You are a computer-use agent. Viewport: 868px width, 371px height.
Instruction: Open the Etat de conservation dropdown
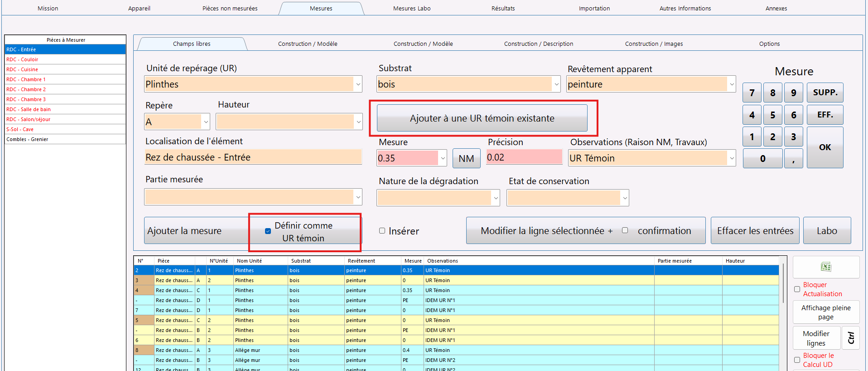pyautogui.click(x=625, y=198)
